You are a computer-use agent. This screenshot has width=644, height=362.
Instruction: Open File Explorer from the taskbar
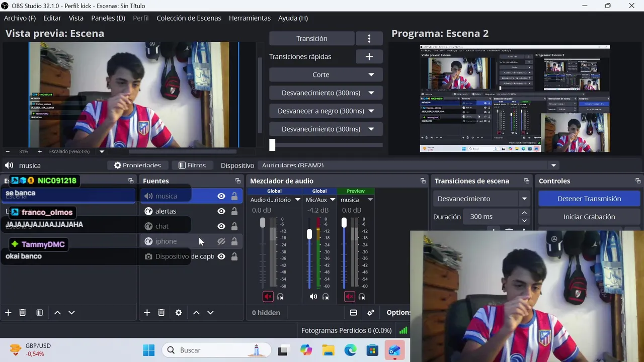coord(328,350)
